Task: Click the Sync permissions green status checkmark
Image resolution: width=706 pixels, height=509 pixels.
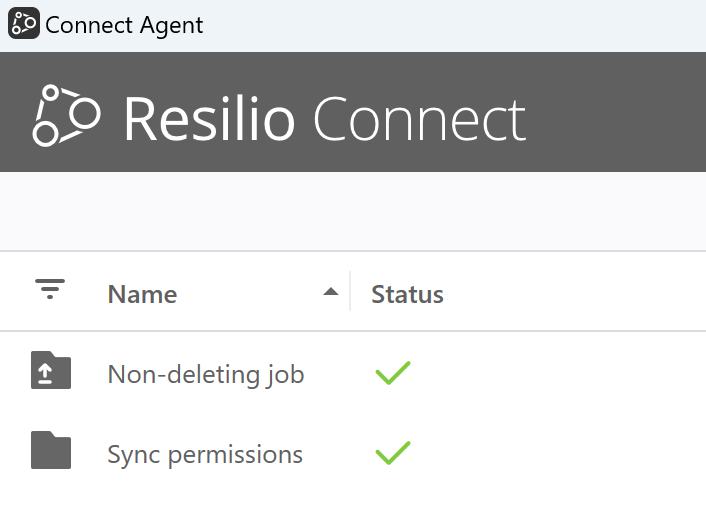Action: point(393,453)
